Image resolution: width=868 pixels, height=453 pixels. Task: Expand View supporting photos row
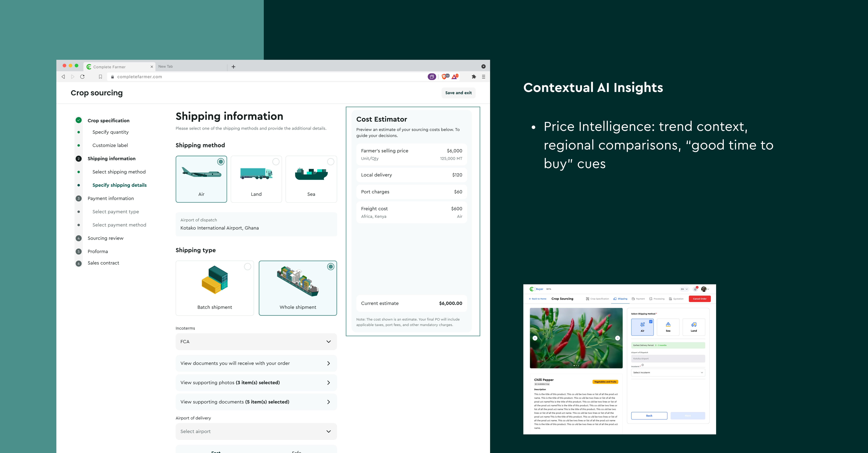click(256, 382)
